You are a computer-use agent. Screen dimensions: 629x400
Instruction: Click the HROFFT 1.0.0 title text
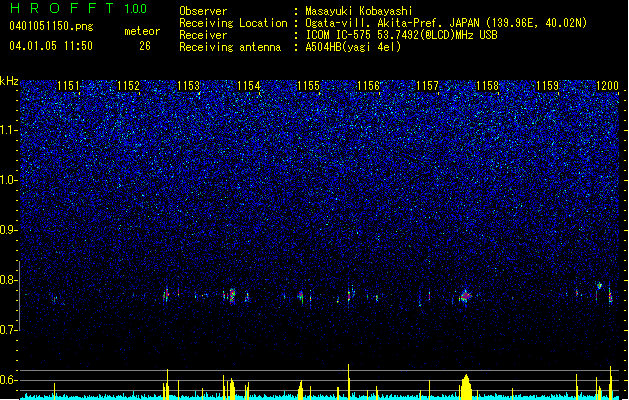click(x=78, y=8)
